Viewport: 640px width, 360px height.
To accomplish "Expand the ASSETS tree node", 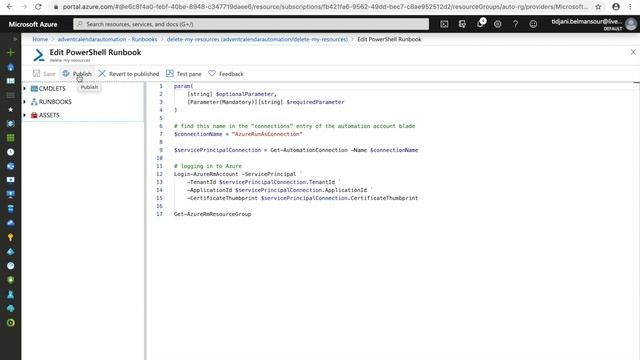I will point(25,115).
